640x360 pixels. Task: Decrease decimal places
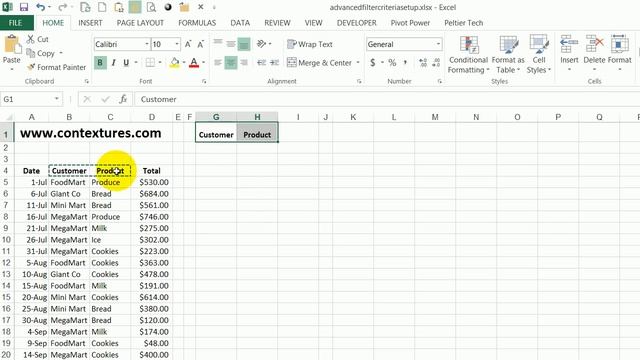click(436, 62)
